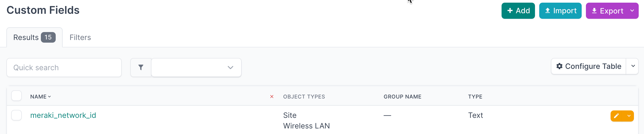The image size is (644, 134).
Task: Switch to the Filters tab
Action: (80, 37)
